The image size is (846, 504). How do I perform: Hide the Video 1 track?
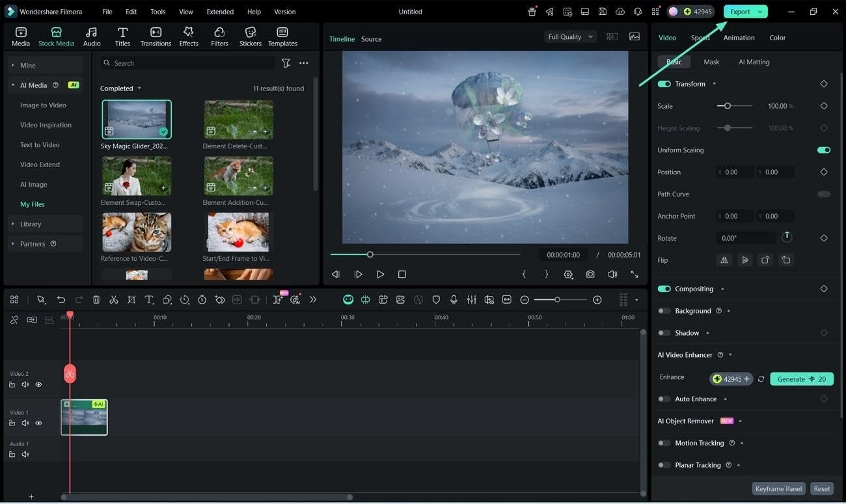point(38,423)
